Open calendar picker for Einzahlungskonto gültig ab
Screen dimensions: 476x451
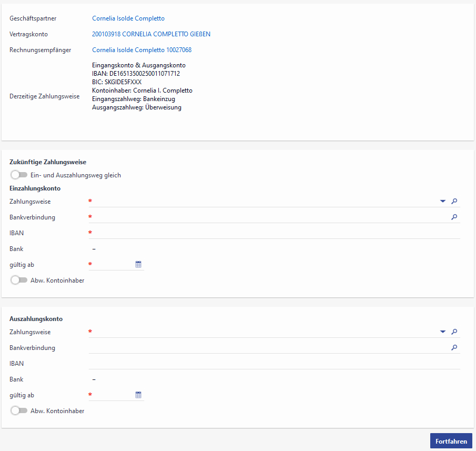(x=138, y=265)
